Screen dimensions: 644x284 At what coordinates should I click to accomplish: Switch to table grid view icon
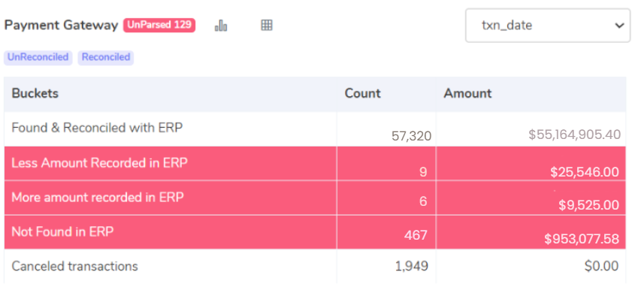point(267,26)
